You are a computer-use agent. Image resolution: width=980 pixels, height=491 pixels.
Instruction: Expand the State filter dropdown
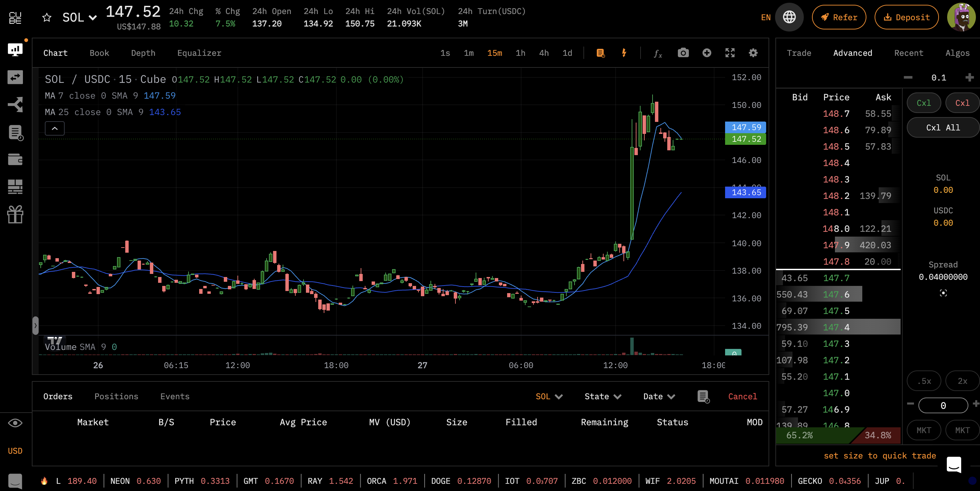coord(603,396)
